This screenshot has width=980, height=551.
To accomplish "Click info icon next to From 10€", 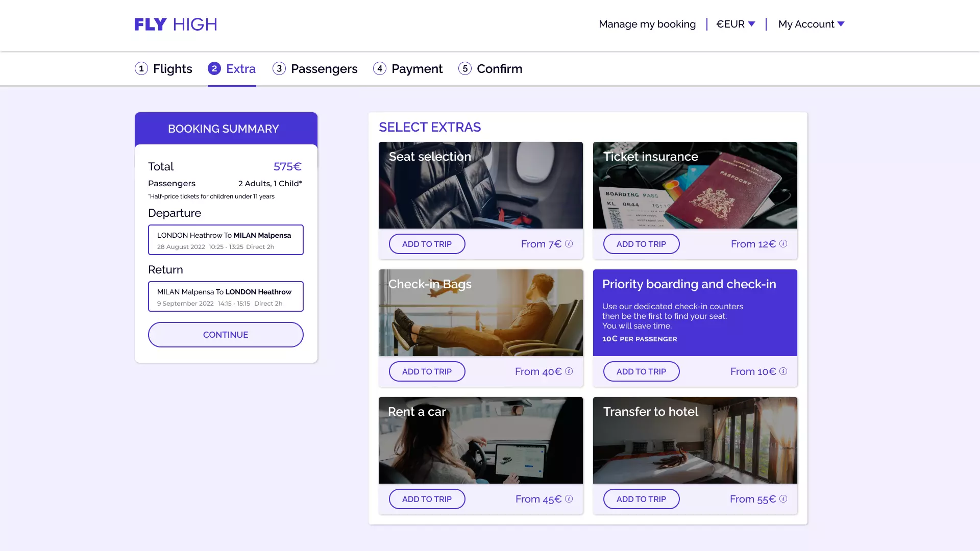I will 783,371.
